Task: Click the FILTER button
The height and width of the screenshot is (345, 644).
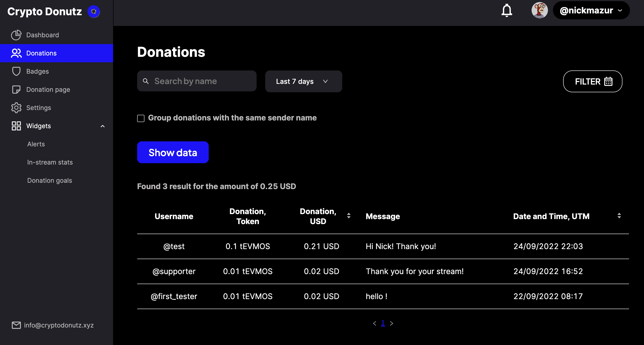Action: click(592, 81)
